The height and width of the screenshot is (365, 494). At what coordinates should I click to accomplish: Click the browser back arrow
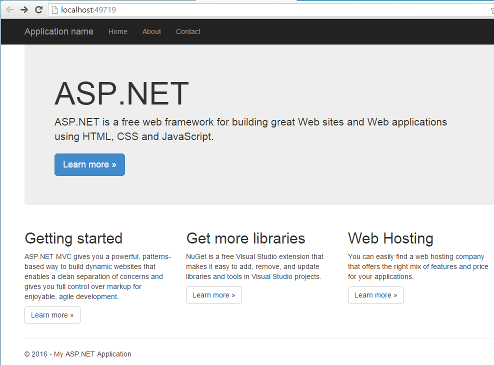[10, 10]
